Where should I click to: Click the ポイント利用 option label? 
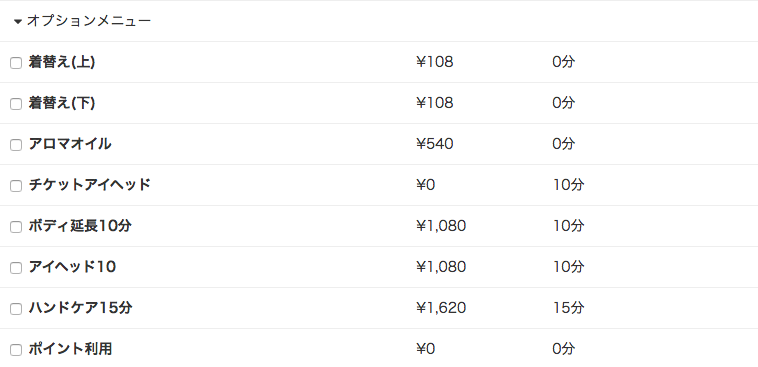tap(70, 349)
